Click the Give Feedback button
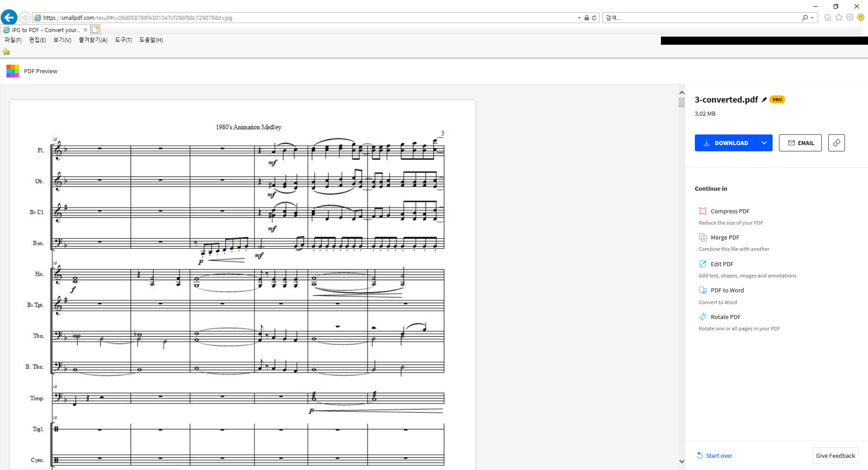The height and width of the screenshot is (470, 868). (x=835, y=456)
